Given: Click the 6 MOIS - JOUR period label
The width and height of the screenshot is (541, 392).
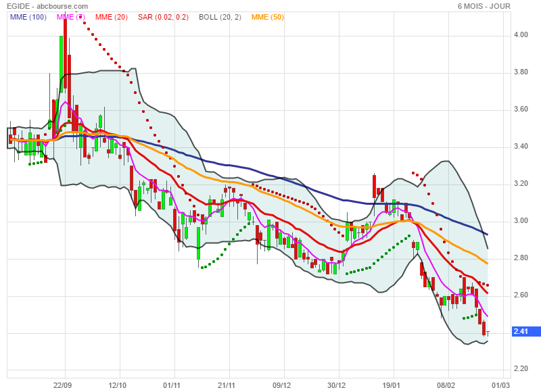Looking at the screenshot, I should point(484,6).
